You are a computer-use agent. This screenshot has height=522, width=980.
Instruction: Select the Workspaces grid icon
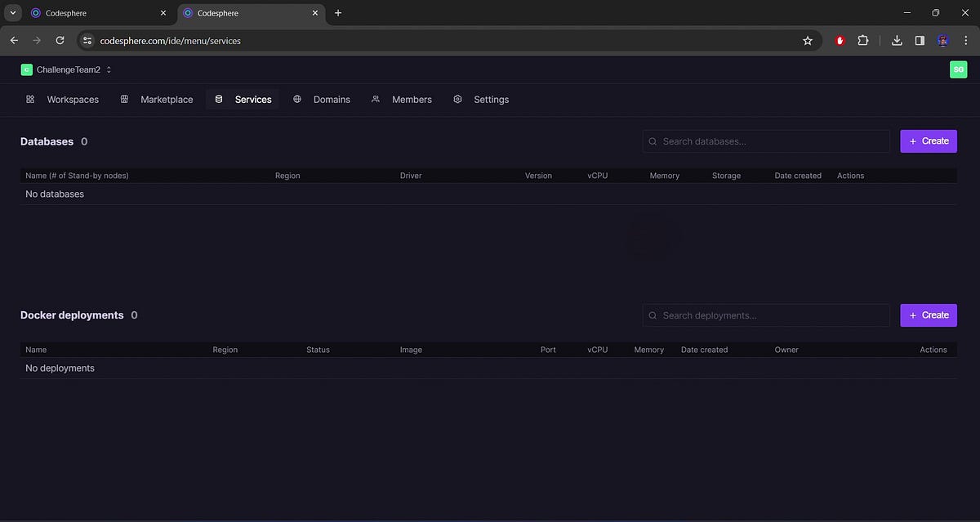[30, 99]
